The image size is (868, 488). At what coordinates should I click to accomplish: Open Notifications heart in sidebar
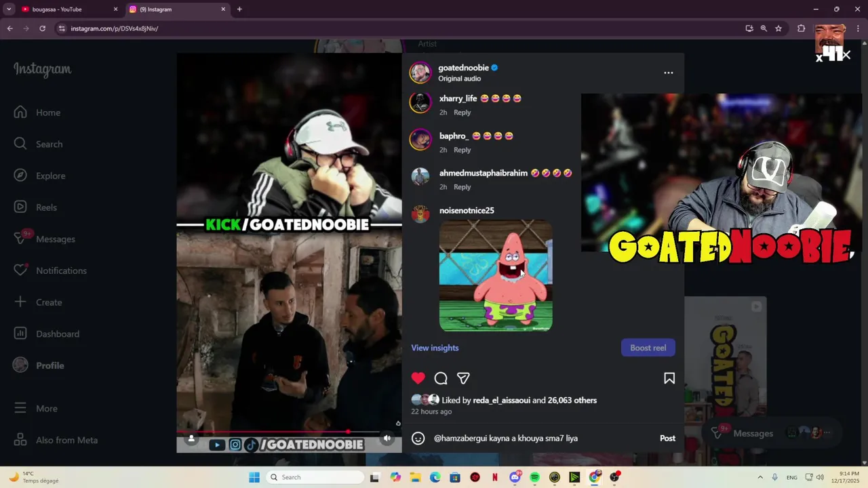click(50, 270)
